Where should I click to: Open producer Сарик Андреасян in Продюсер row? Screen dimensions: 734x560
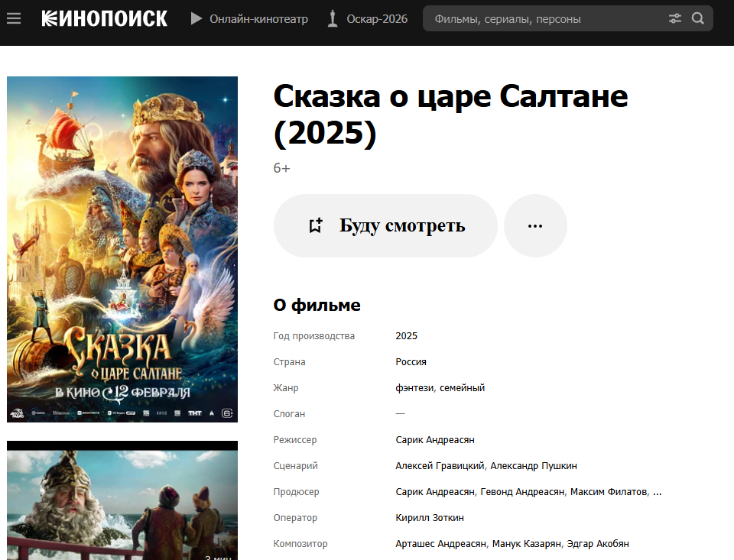point(435,492)
